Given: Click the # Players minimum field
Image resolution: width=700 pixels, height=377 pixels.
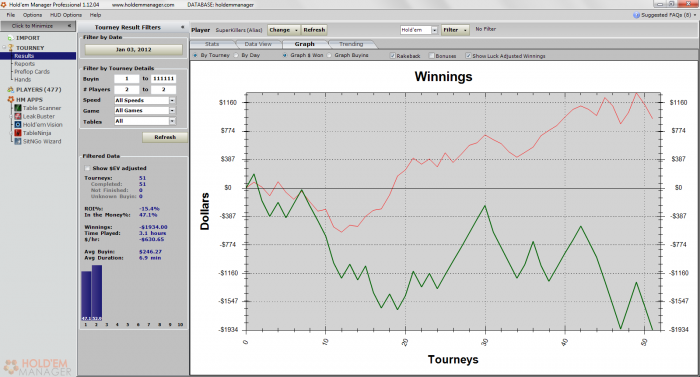Looking at the screenshot, I should coord(126,89).
